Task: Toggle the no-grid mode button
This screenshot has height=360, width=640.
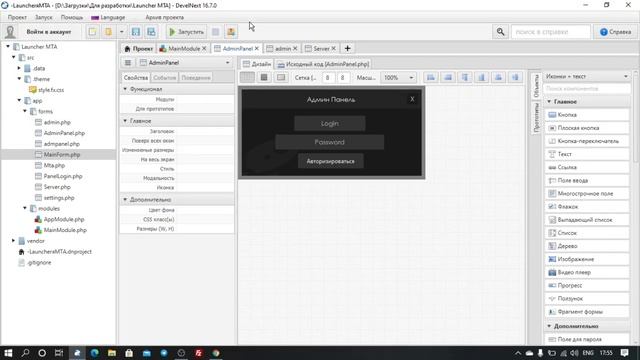Action: [x=281, y=77]
